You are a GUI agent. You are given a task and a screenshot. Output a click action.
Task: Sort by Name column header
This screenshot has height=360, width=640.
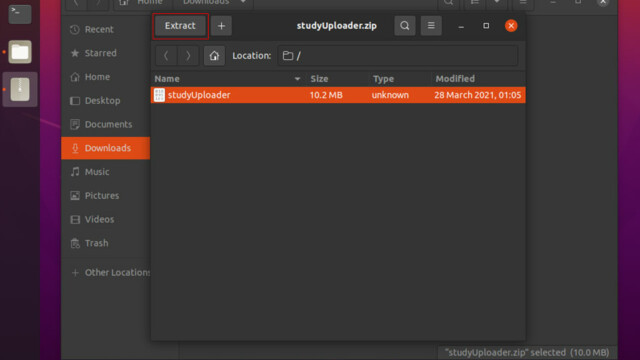pos(228,78)
